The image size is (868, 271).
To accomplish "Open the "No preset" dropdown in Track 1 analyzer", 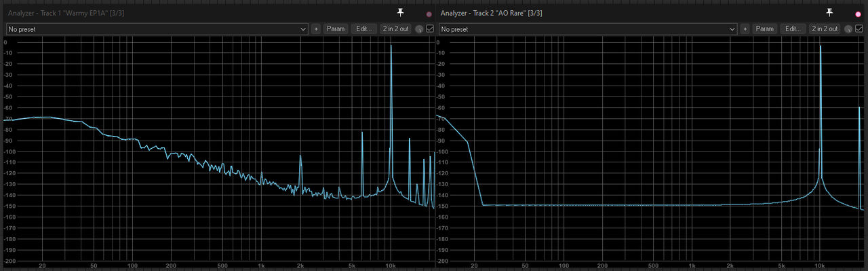I will (x=157, y=29).
